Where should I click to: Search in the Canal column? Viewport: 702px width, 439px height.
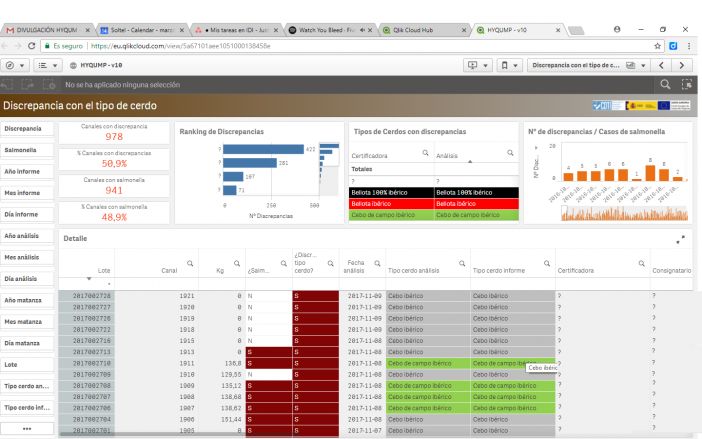pyautogui.click(x=189, y=263)
